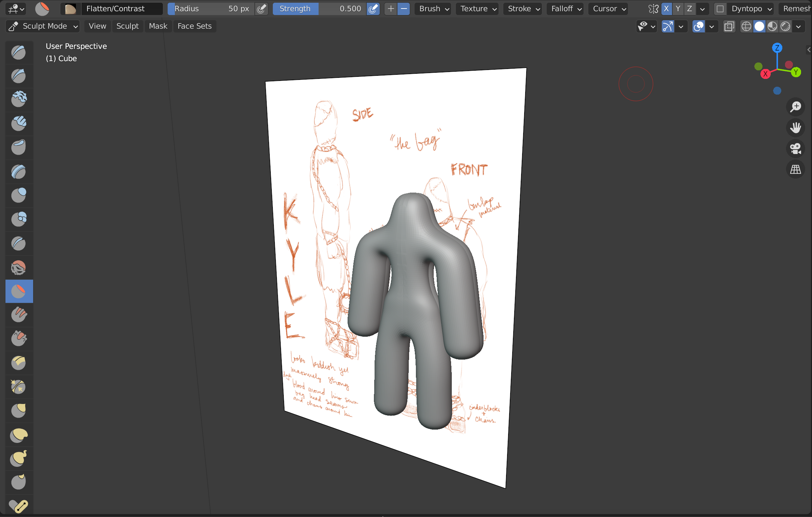Screen dimensions: 812x517
Task: Click the subtract direction minus button
Action: 404,9
